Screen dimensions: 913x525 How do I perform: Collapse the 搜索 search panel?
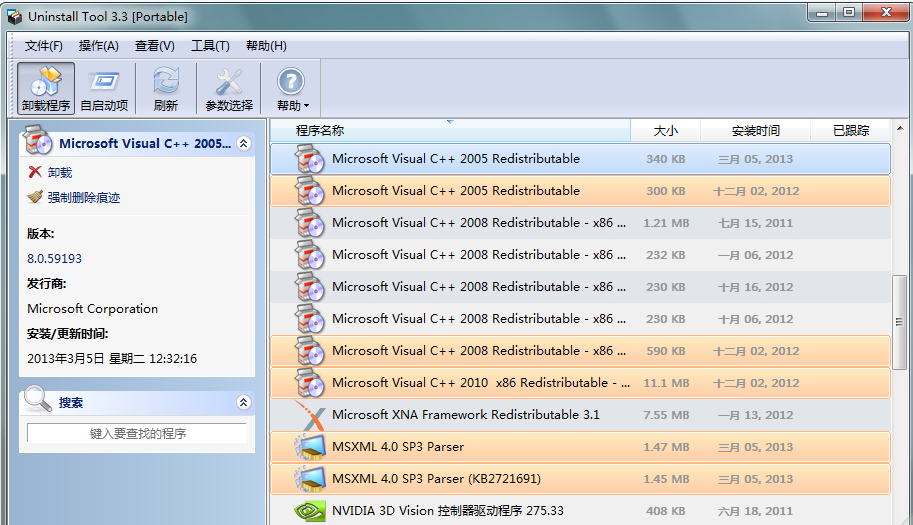click(x=244, y=402)
